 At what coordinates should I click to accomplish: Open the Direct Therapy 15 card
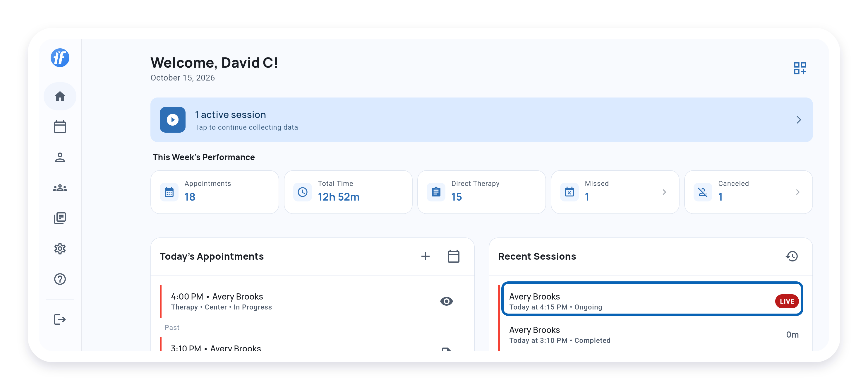pyautogui.click(x=481, y=192)
